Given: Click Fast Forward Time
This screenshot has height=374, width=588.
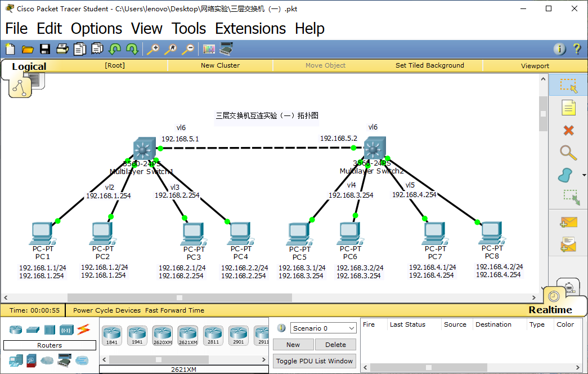Looking at the screenshot, I should tap(175, 310).
